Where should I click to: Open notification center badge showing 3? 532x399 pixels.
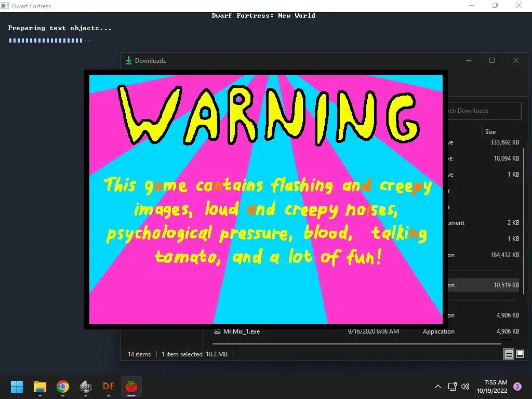tap(517, 387)
